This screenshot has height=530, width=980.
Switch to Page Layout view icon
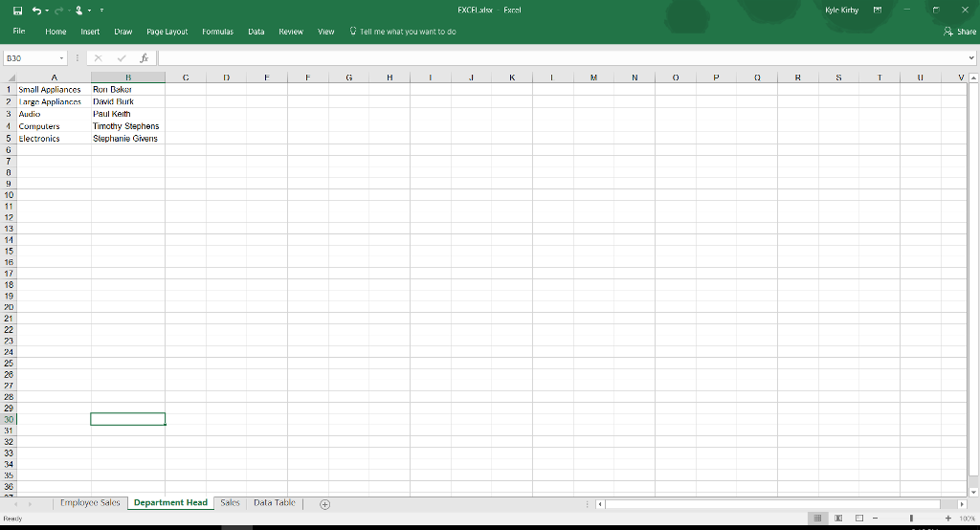(838, 519)
